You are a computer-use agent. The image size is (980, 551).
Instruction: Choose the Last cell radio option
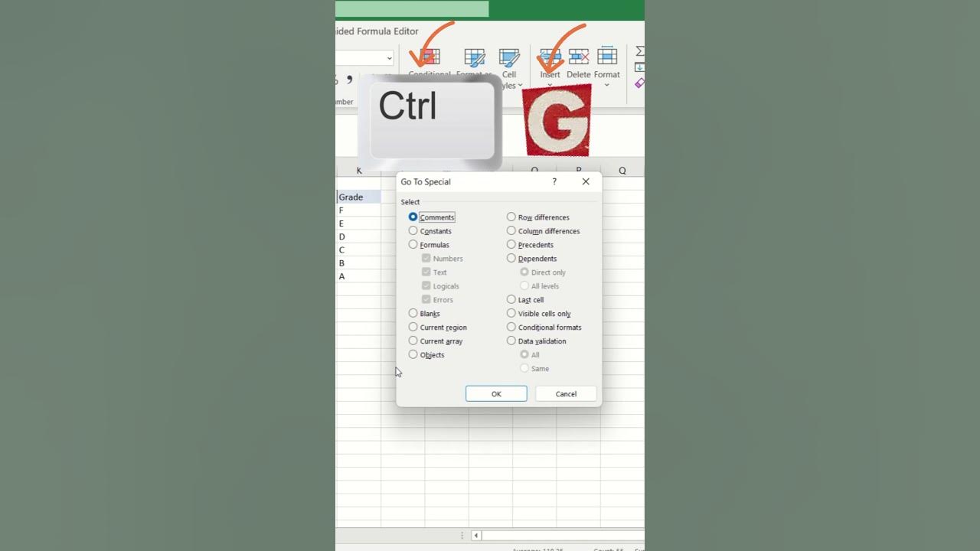coord(511,300)
